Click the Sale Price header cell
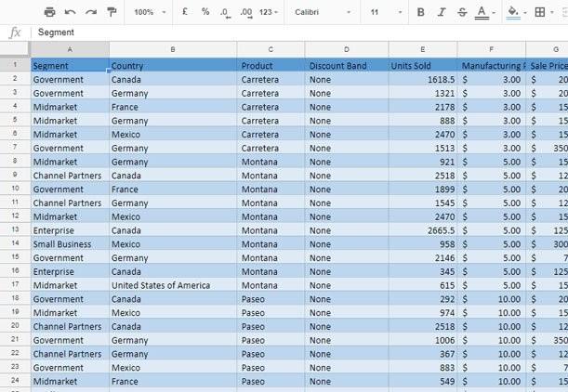 pyautogui.click(x=547, y=66)
